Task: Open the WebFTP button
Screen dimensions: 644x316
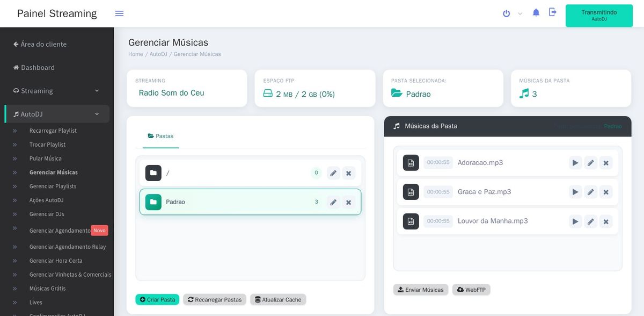Action: (471, 290)
